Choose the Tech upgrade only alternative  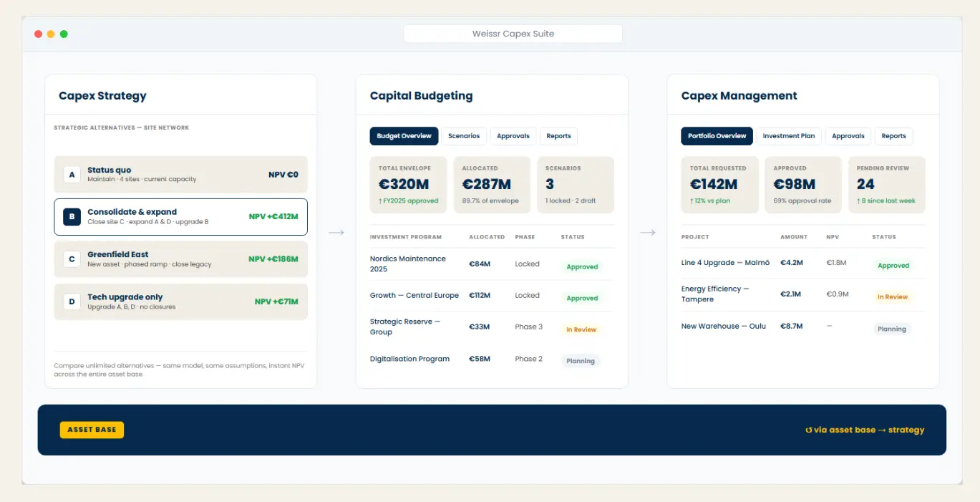pyautogui.click(x=180, y=301)
